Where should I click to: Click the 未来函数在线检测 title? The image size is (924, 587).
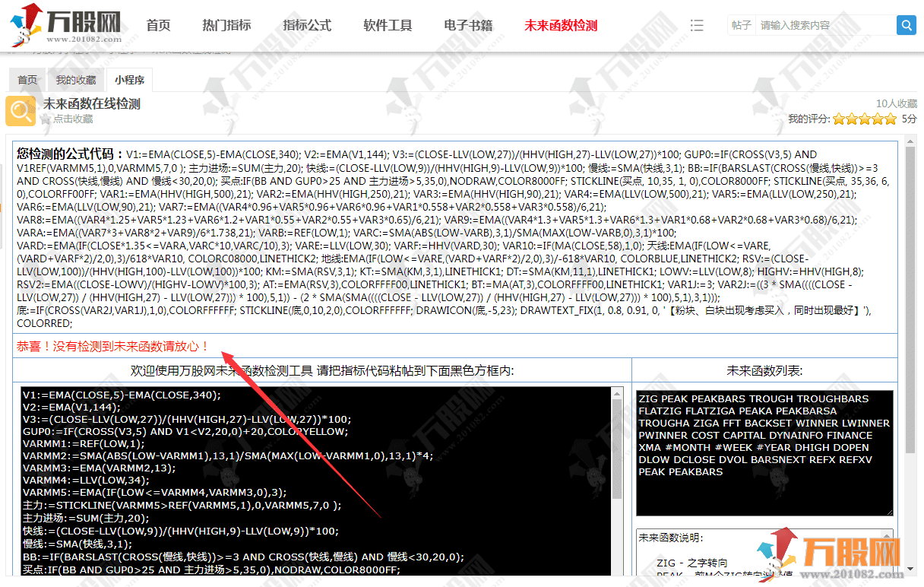click(91, 103)
